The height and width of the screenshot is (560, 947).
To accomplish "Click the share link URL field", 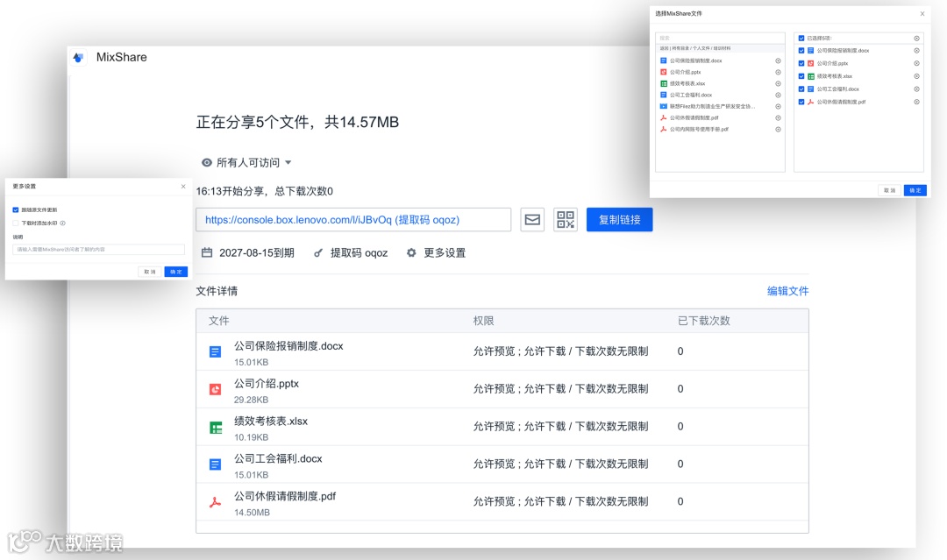I will click(353, 220).
